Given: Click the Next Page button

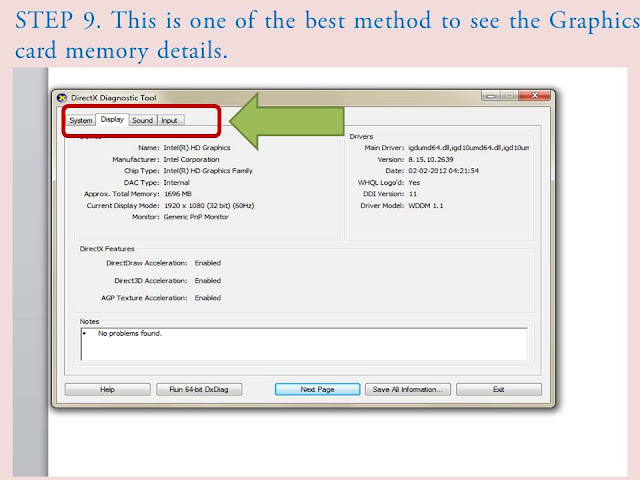Looking at the screenshot, I should pos(318,389).
